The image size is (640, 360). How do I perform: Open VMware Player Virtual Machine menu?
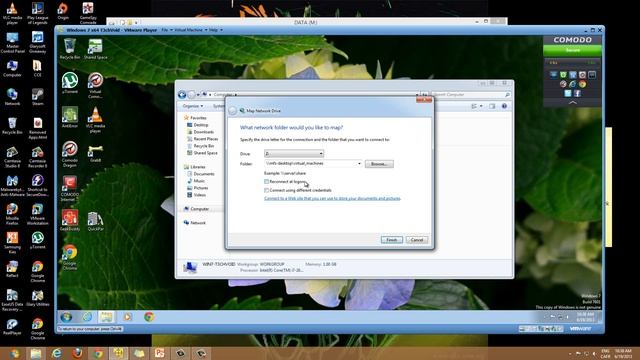(x=191, y=30)
